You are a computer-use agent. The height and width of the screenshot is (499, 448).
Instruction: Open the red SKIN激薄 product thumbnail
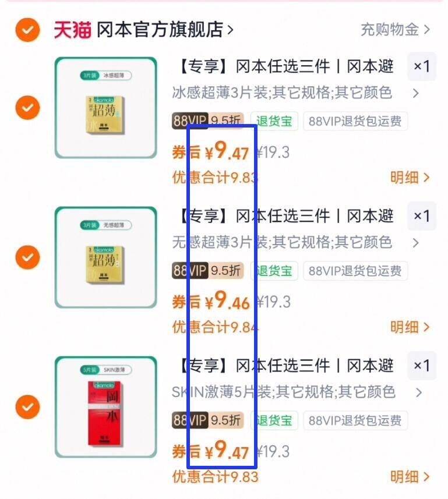pos(105,407)
